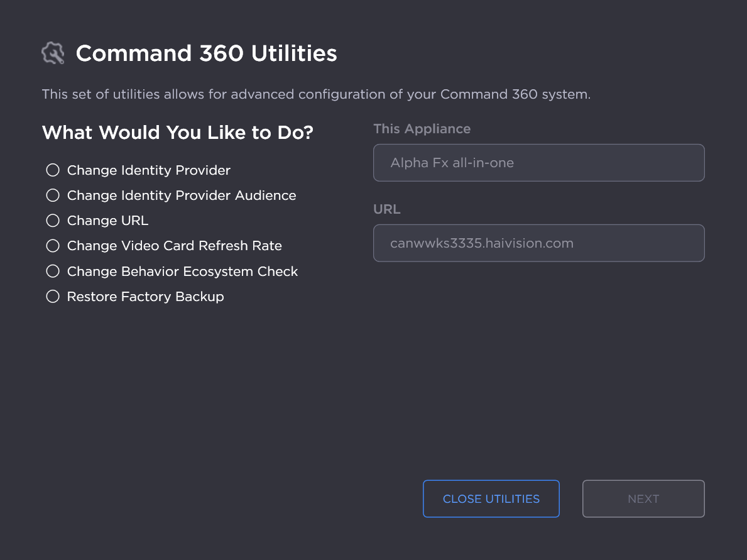Pick the Change Video Card Refresh Rate option
The height and width of the screenshot is (560, 747).
click(x=53, y=246)
